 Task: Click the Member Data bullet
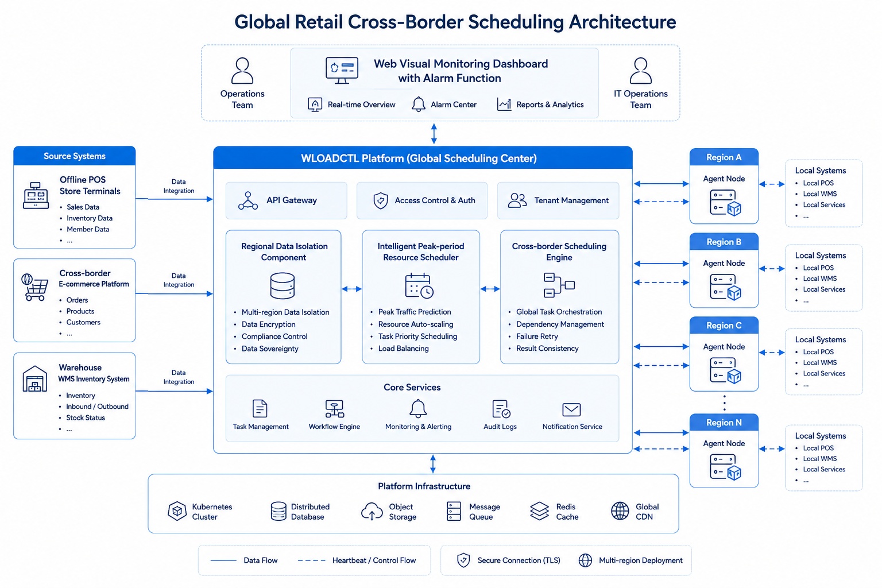[x=88, y=229]
